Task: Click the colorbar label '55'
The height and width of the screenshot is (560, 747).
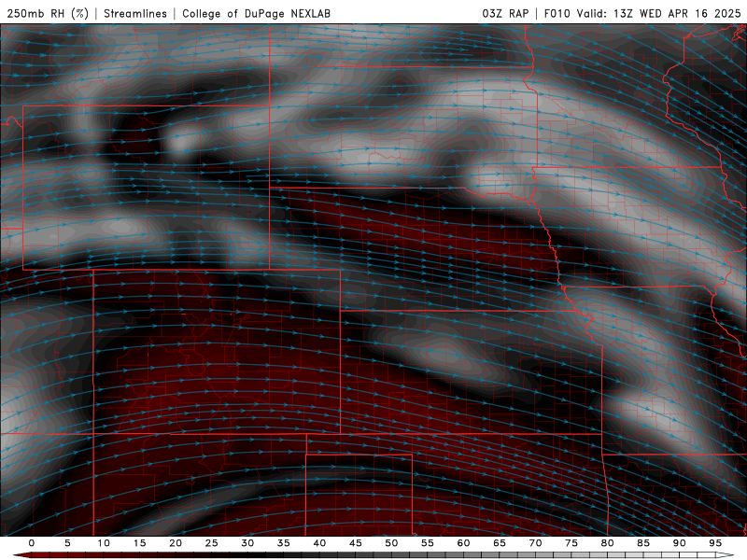Action: [x=428, y=543]
